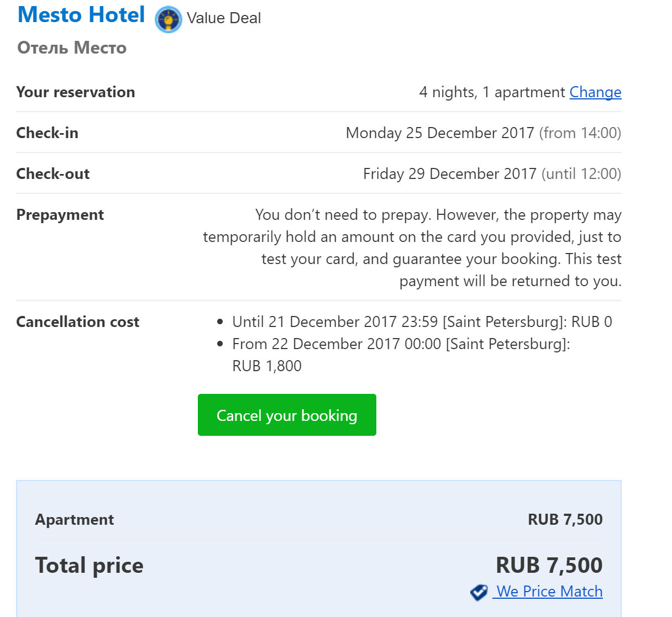Click the Apartment price row
Screen dimensions: 672x617
tap(74, 519)
